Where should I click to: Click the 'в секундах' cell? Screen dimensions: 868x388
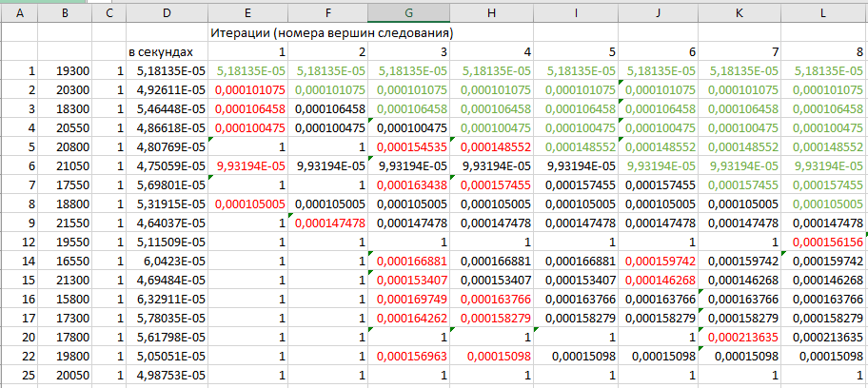[x=168, y=52]
